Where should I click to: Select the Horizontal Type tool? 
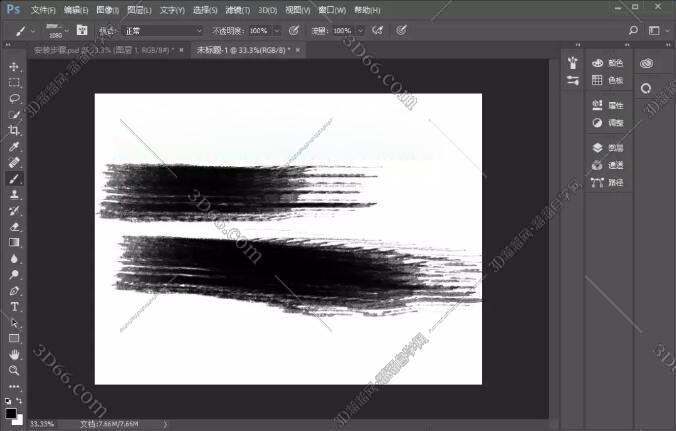click(x=14, y=306)
